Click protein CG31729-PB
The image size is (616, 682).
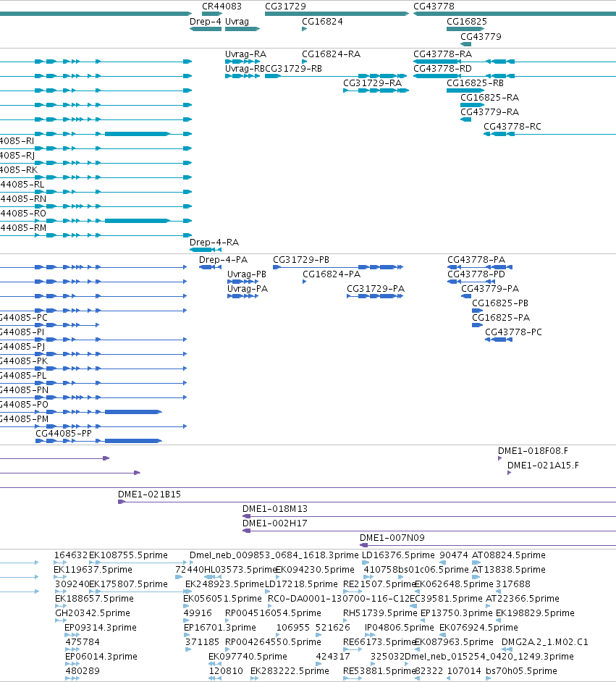tap(301, 260)
